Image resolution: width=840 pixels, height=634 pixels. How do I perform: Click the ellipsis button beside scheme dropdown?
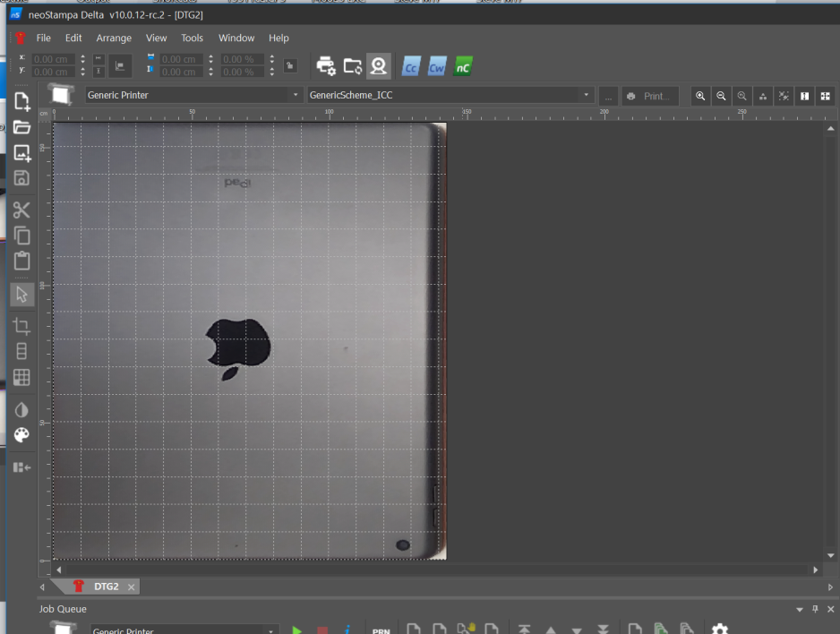click(x=608, y=96)
